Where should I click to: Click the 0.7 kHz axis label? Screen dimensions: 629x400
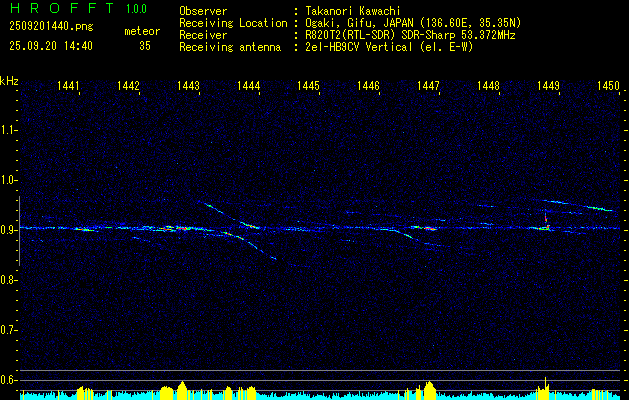point(8,330)
